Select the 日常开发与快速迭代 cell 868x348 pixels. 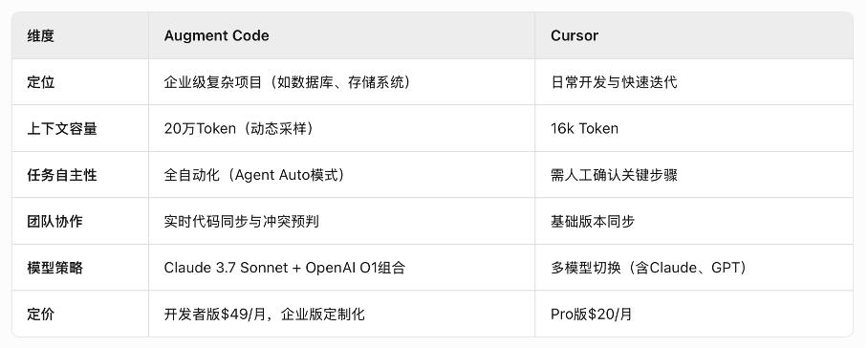point(614,82)
